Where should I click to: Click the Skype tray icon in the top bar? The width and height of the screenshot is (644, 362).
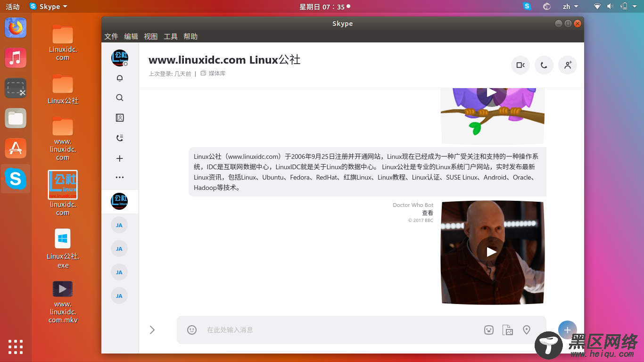[527, 7]
